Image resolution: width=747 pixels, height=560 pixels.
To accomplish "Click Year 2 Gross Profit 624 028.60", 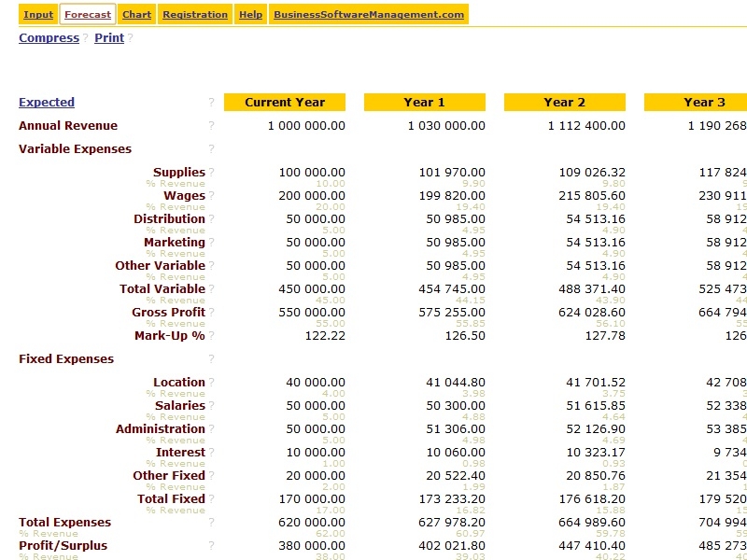I will pos(592,313).
